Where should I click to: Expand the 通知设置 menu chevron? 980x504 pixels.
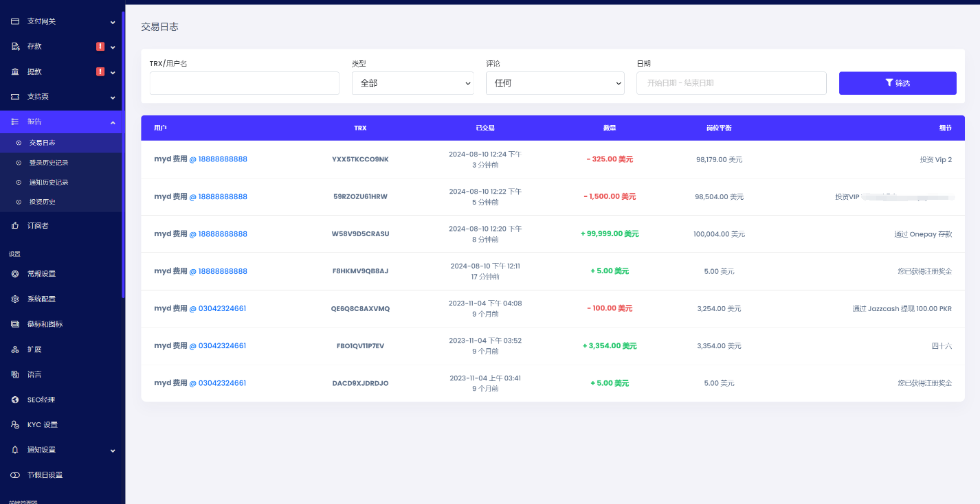(113, 450)
